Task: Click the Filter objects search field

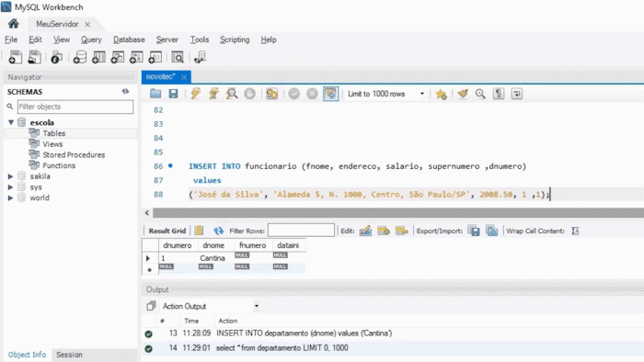Action: [x=75, y=107]
